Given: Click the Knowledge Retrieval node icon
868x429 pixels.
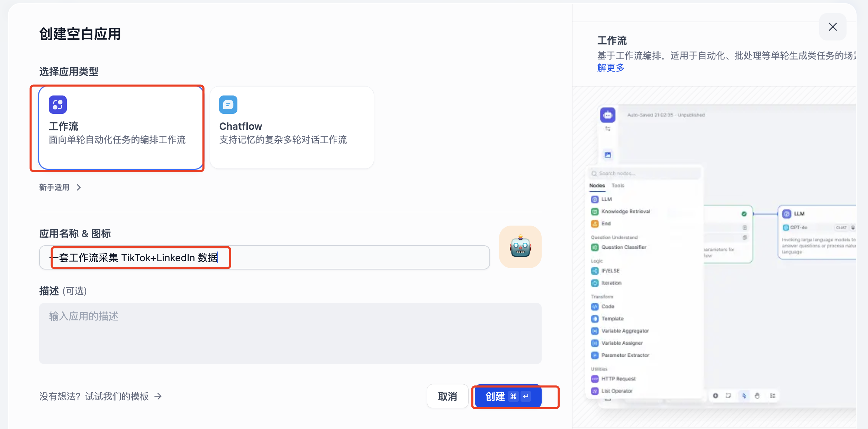Looking at the screenshot, I should pos(595,211).
